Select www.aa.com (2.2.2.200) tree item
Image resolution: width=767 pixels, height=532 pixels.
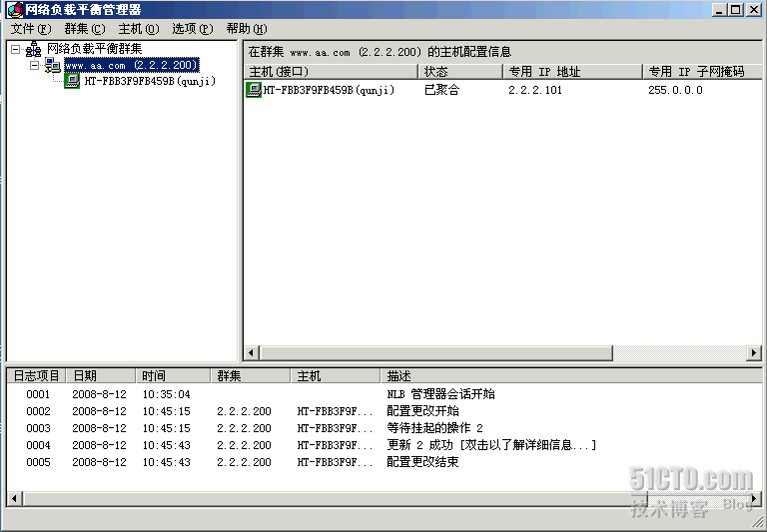pyautogui.click(x=132, y=65)
